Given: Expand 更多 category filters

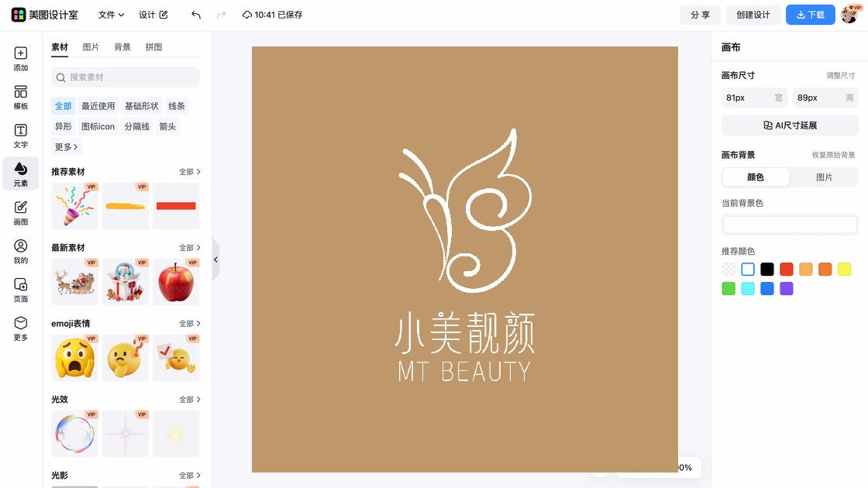Looking at the screenshot, I should (x=67, y=146).
